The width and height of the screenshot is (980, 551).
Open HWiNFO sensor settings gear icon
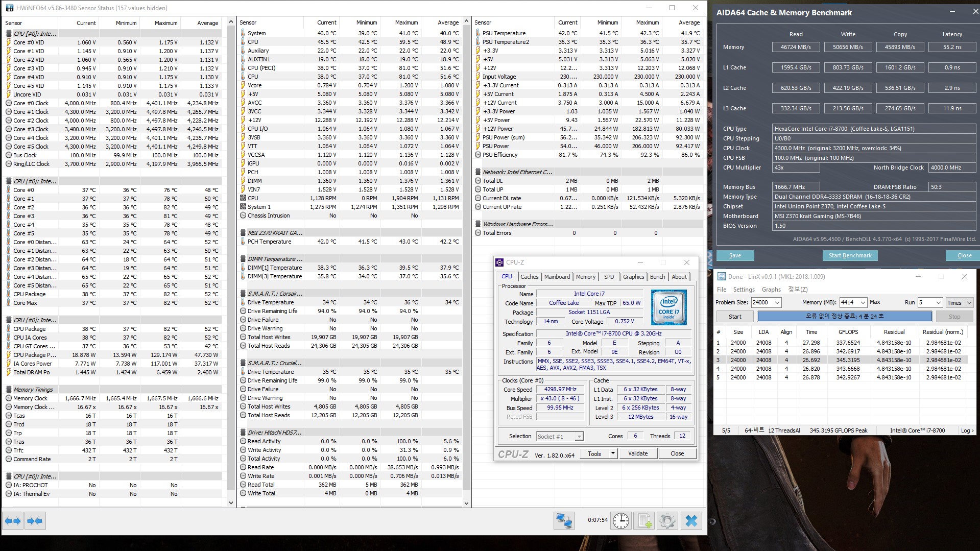coord(667,521)
